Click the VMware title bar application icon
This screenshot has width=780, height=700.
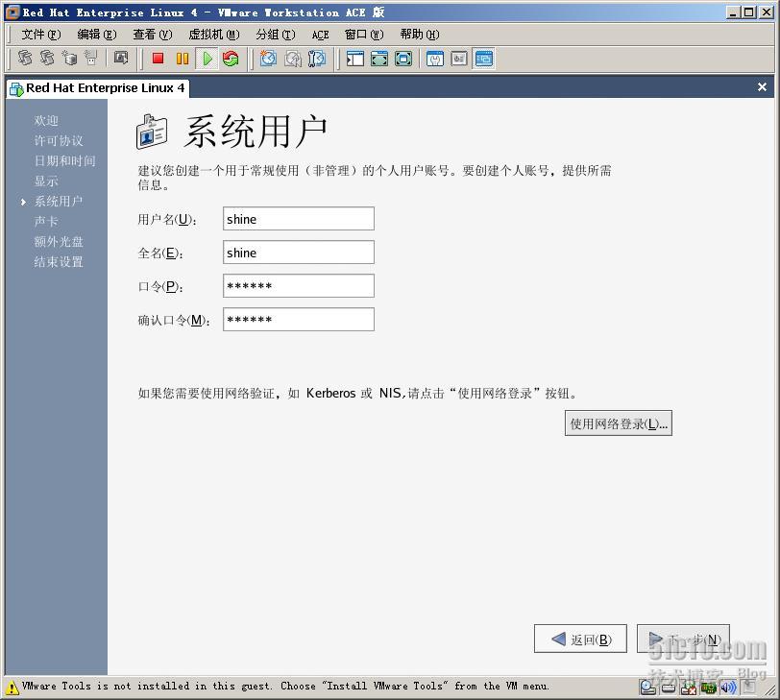[x=12, y=12]
